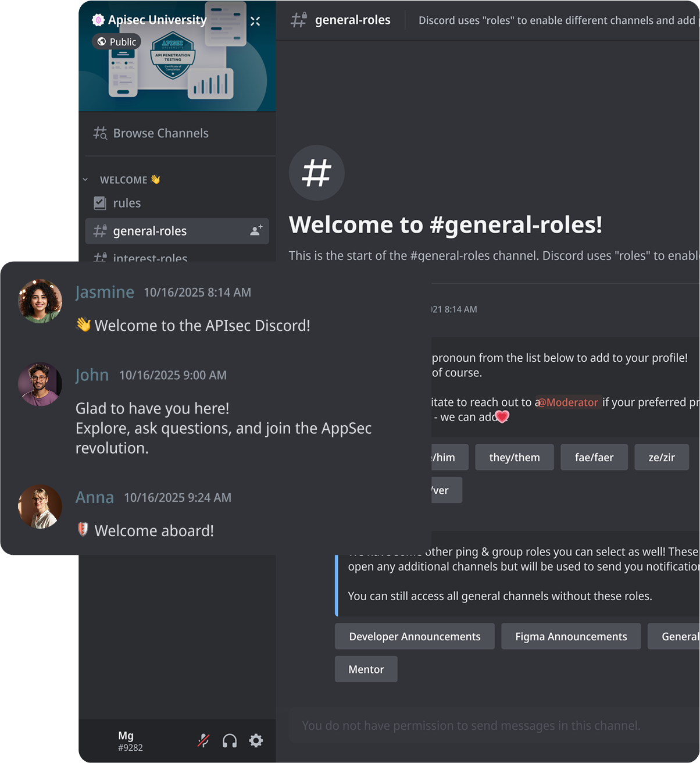Choose the Developer Announcements role

(415, 636)
